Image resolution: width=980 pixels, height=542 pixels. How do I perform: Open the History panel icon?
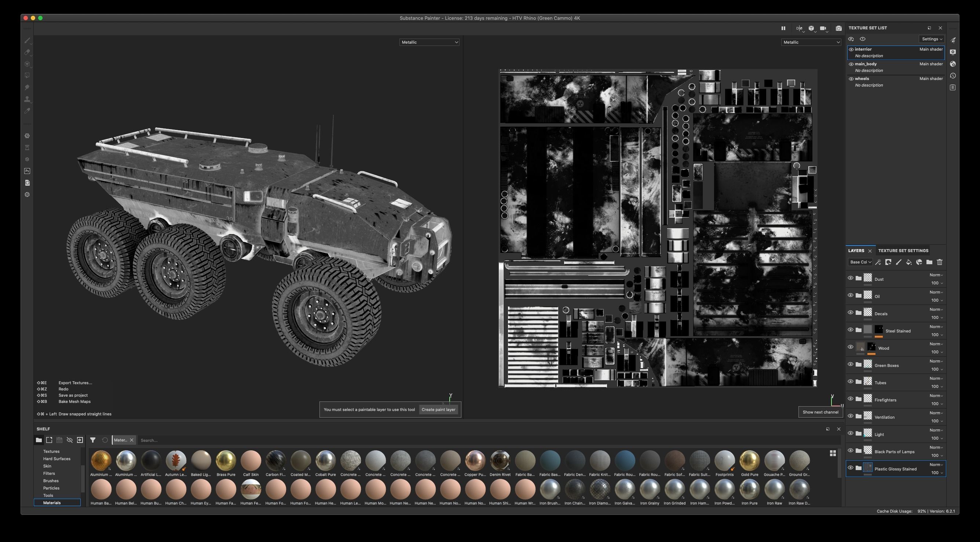click(x=952, y=76)
